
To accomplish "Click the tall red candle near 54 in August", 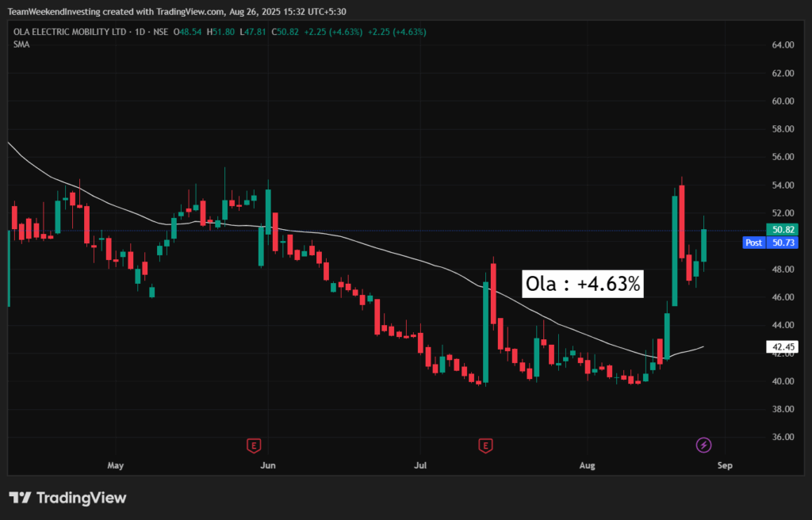I will point(681,222).
